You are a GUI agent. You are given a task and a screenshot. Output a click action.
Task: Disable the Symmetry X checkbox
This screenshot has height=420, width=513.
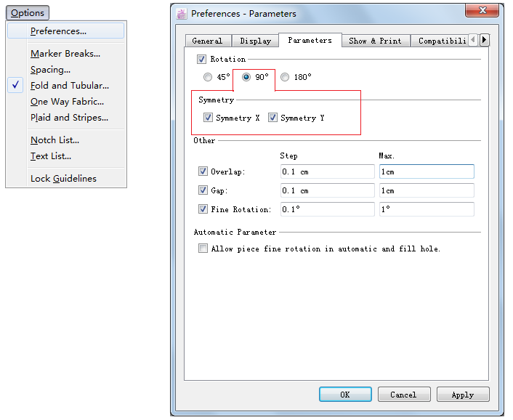[209, 118]
